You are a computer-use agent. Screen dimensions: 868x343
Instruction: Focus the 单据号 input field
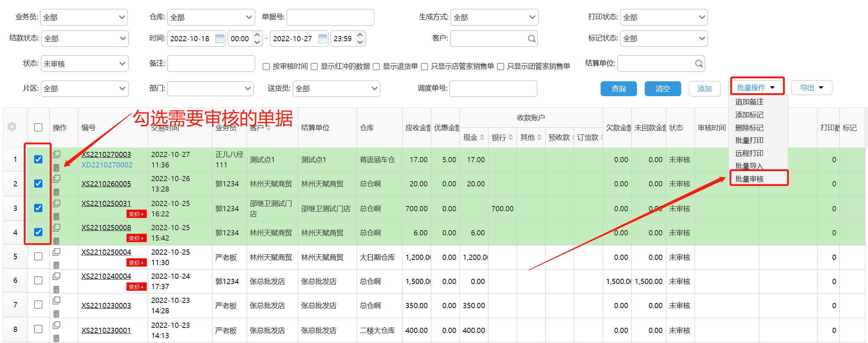(331, 17)
